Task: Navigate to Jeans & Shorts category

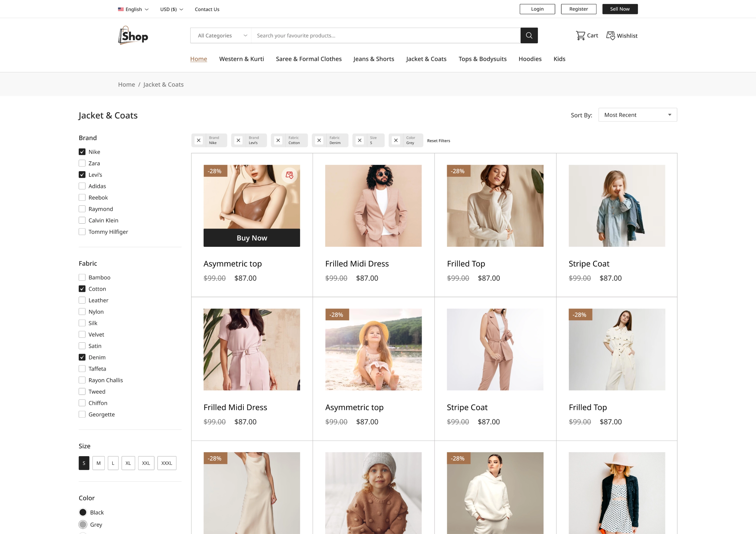Action: (374, 59)
